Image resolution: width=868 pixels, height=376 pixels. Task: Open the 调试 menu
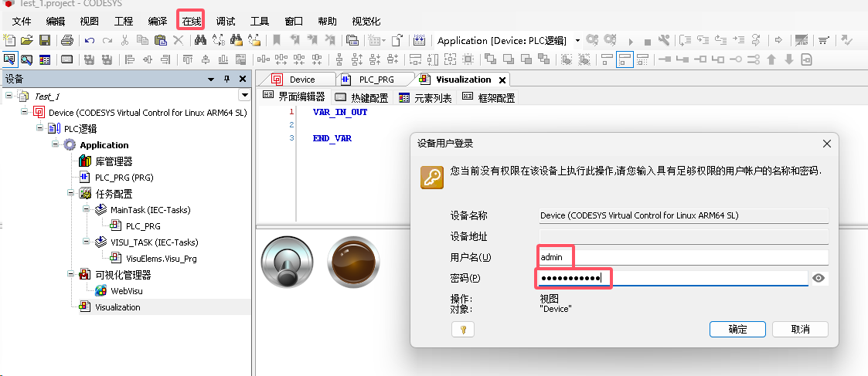coord(225,21)
